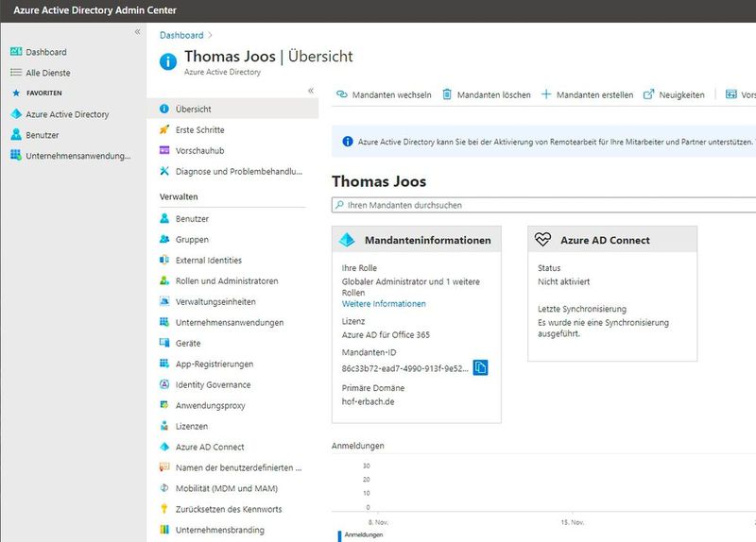Click the Azure AD für Office 365 license text
This screenshot has height=542, width=756.
pyautogui.click(x=386, y=335)
